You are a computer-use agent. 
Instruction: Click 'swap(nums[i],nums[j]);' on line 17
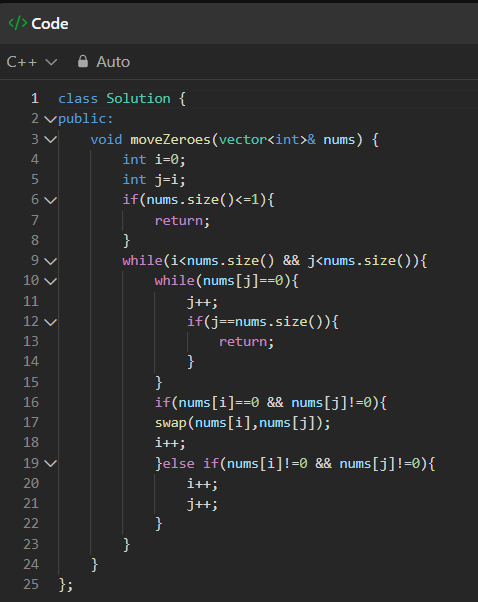pos(242,423)
